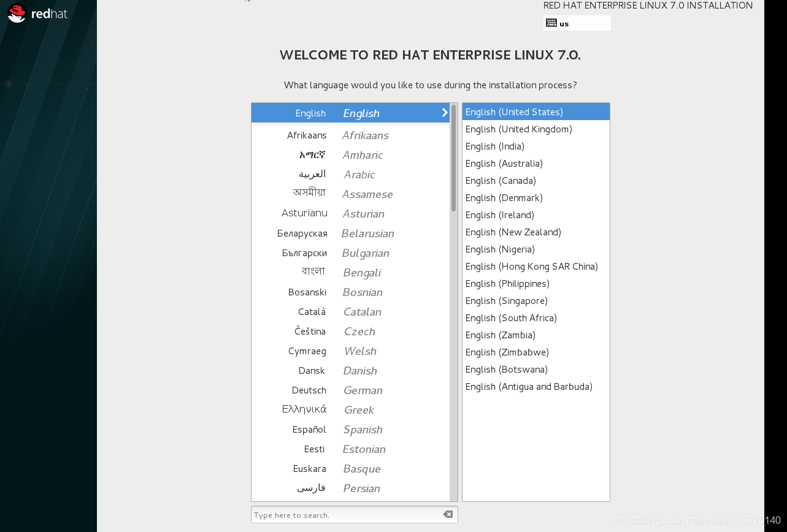Pick English (Singapore) locale

point(536,301)
